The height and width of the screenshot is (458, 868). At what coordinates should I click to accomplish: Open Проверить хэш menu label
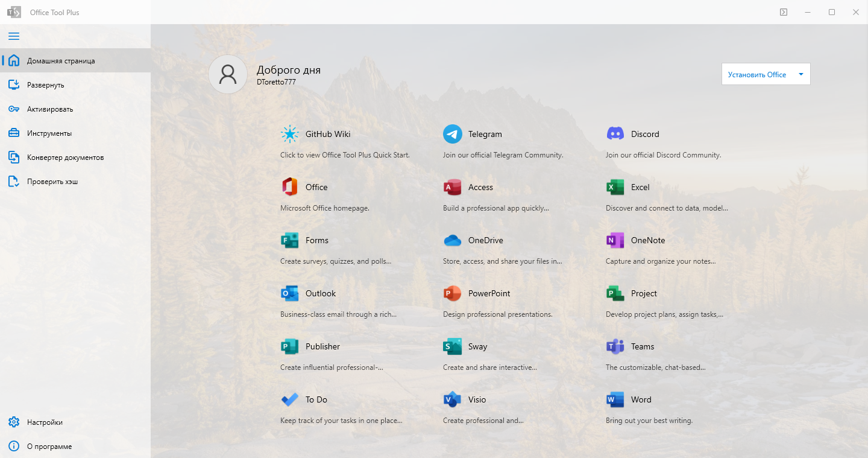click(52, 182)
